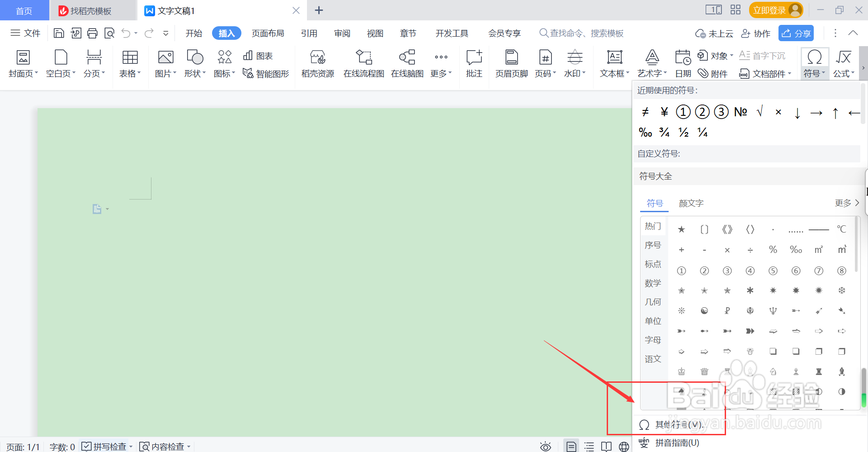Open 拼音指南 pinyin guide
The image size is (868, 452).
pos(669,443)
